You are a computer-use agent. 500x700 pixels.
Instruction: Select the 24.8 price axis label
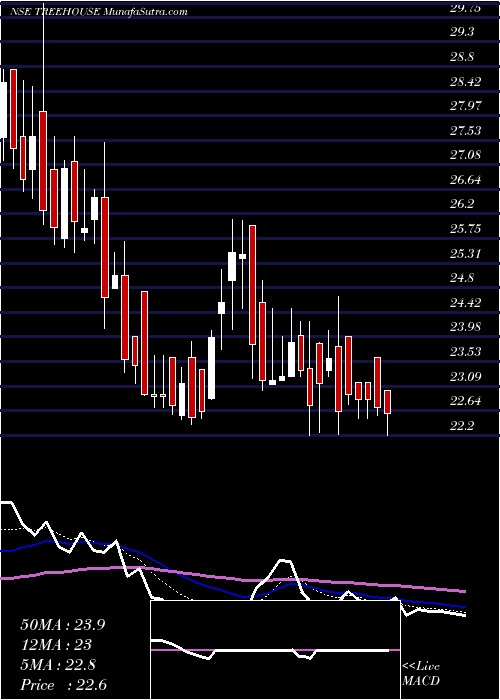point(462,278)
